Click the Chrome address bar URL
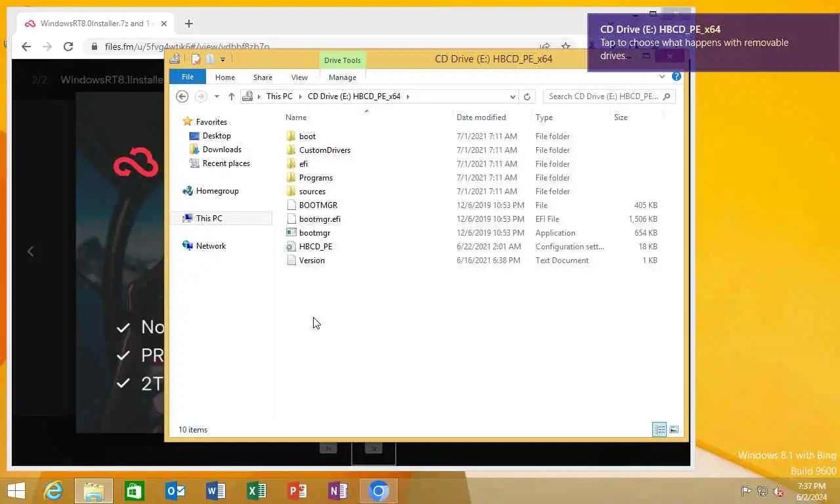 click(x=187, y=47)
